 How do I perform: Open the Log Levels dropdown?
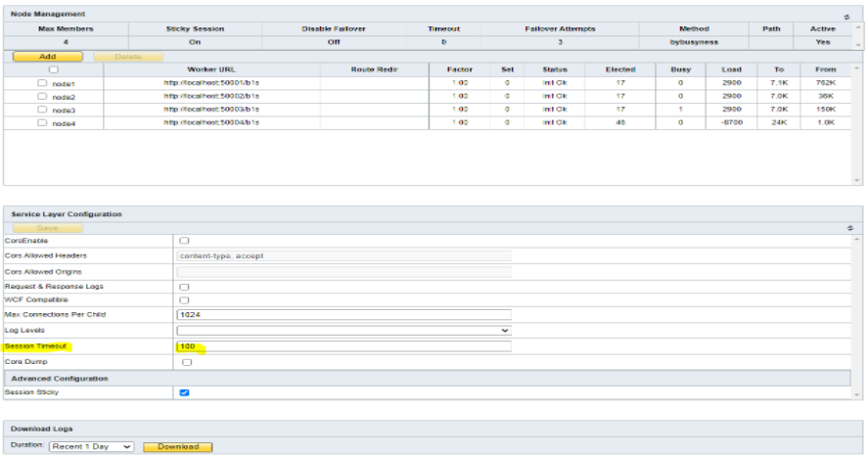coord(343,331)
